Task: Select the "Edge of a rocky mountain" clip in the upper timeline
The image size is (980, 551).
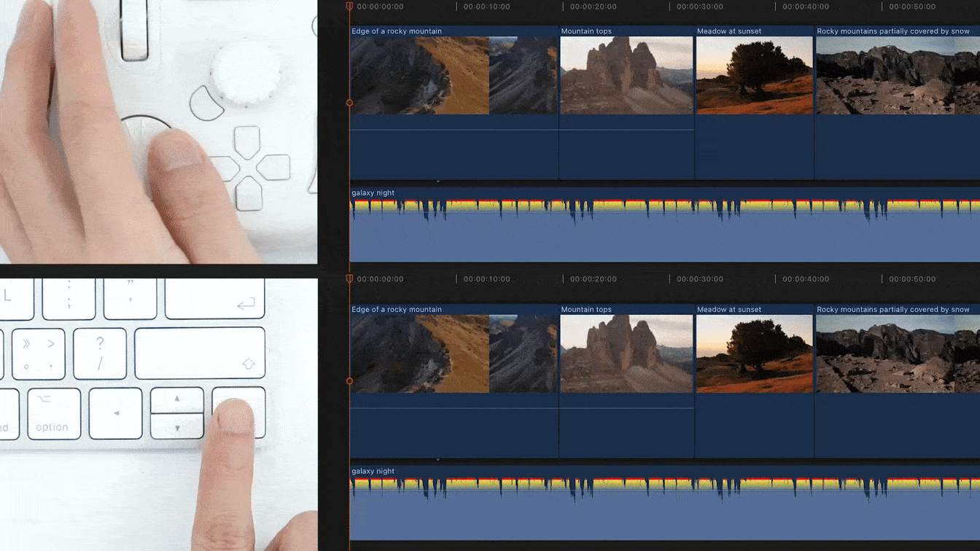Action: (454, 103)
